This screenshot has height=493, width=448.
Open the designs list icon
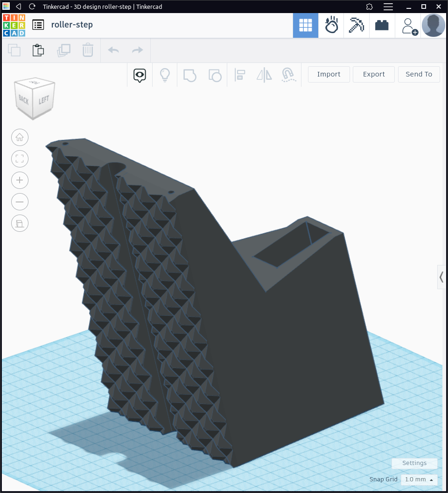[x=38, y=25]
